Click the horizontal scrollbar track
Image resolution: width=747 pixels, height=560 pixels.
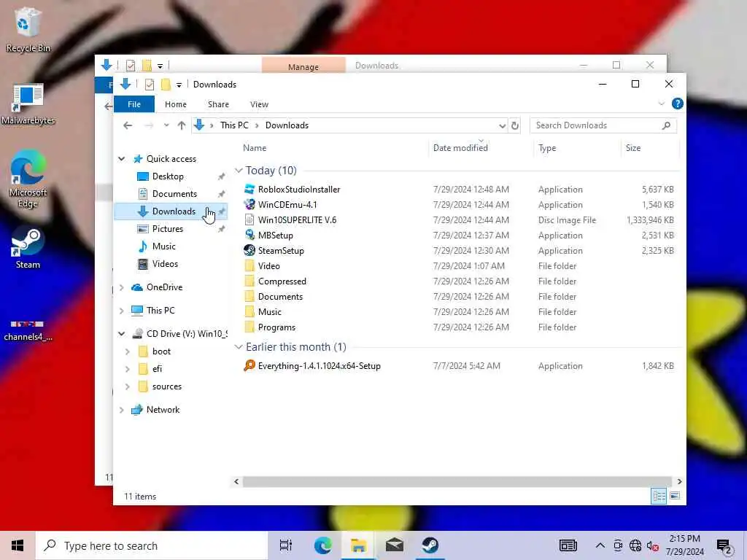[x=457, y=481]
